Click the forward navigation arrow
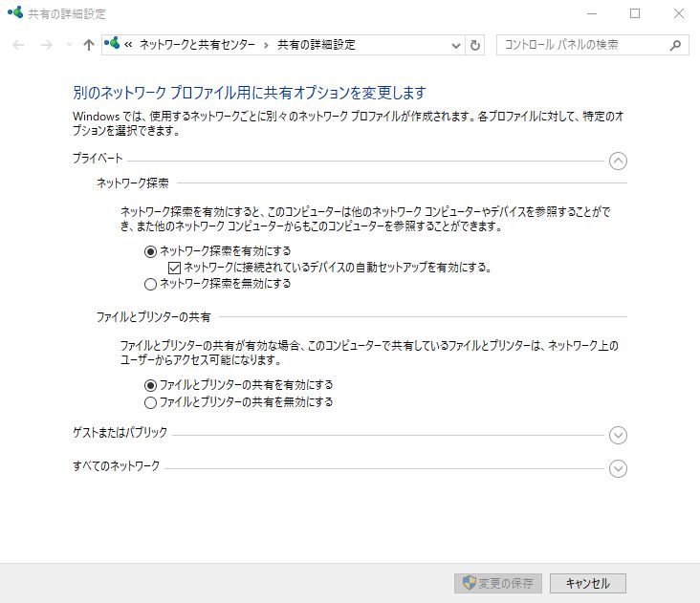The height and width of the screenshot is (603, 700). click(x=46, y=45)
